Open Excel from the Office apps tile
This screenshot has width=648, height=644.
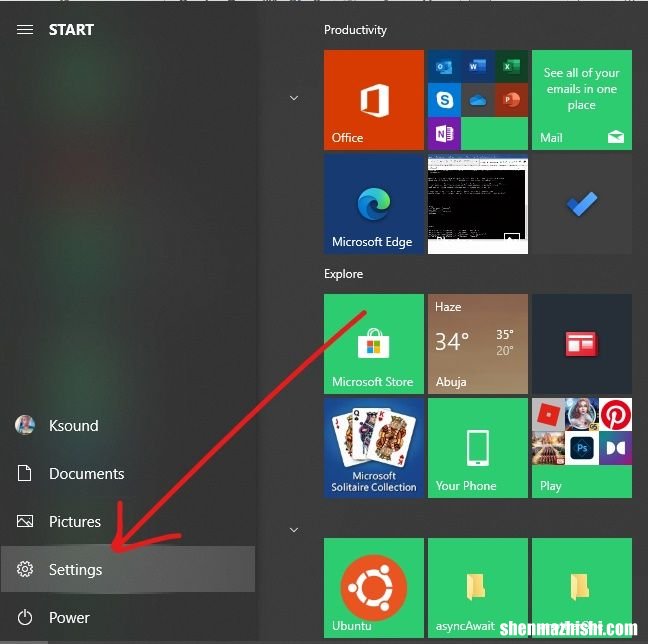(510, 67)
